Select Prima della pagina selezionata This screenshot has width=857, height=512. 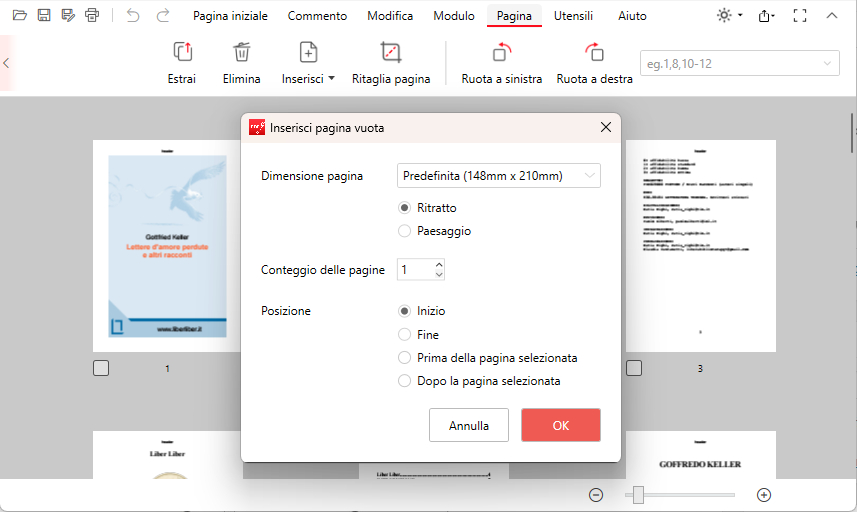488,358
